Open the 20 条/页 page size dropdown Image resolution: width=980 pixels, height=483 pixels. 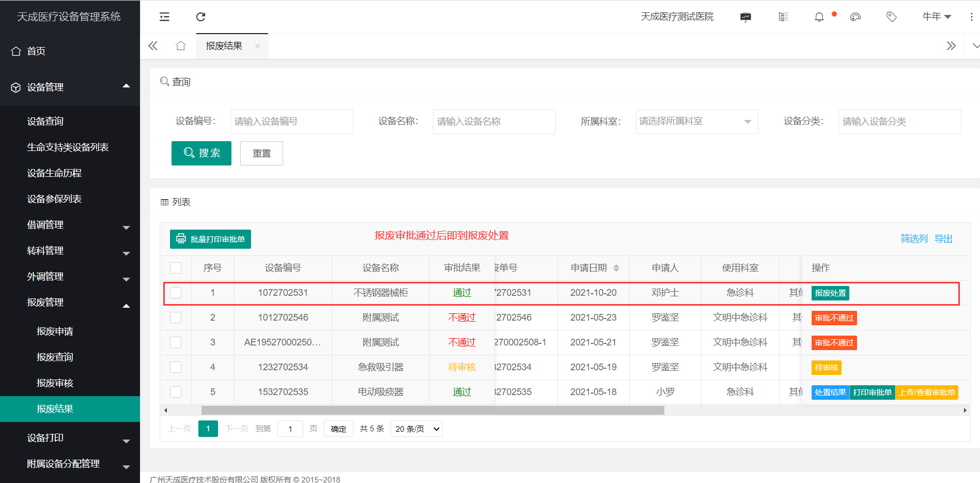coord(416,429)
